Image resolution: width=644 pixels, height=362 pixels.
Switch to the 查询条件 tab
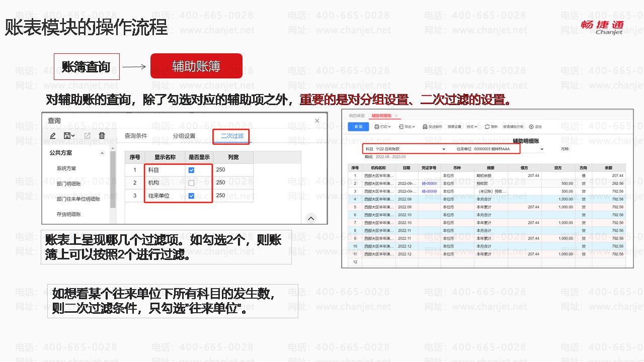[136, 136]
